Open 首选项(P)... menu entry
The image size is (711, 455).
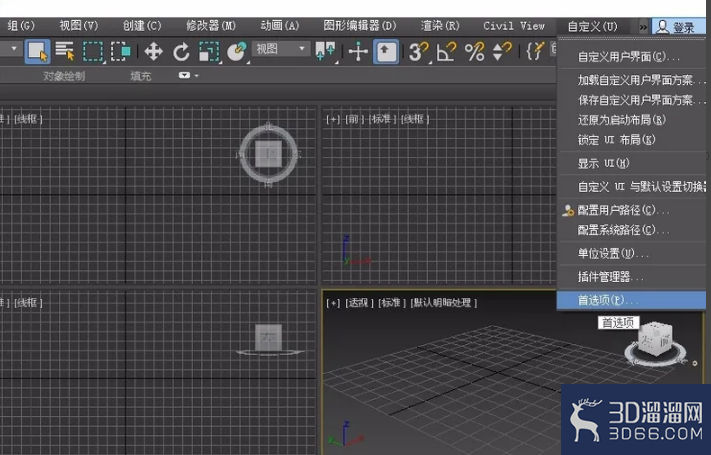[631, 300]
